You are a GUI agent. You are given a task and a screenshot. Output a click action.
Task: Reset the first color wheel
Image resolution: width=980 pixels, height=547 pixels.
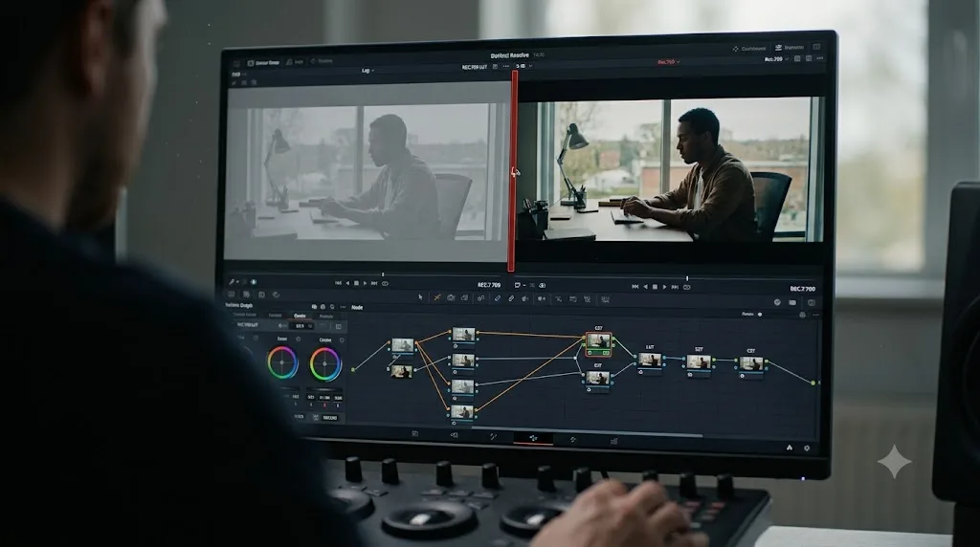299,339
